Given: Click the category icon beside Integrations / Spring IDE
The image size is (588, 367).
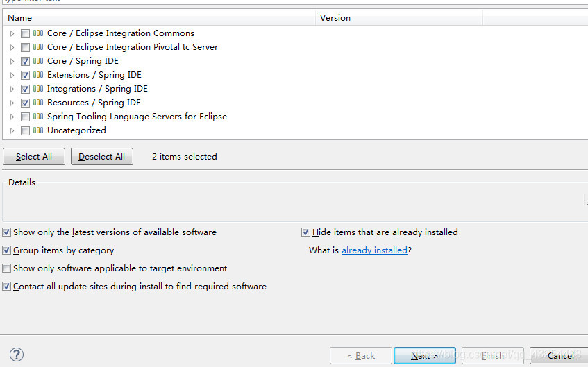Looking at the screenshot, I should 38,89.
